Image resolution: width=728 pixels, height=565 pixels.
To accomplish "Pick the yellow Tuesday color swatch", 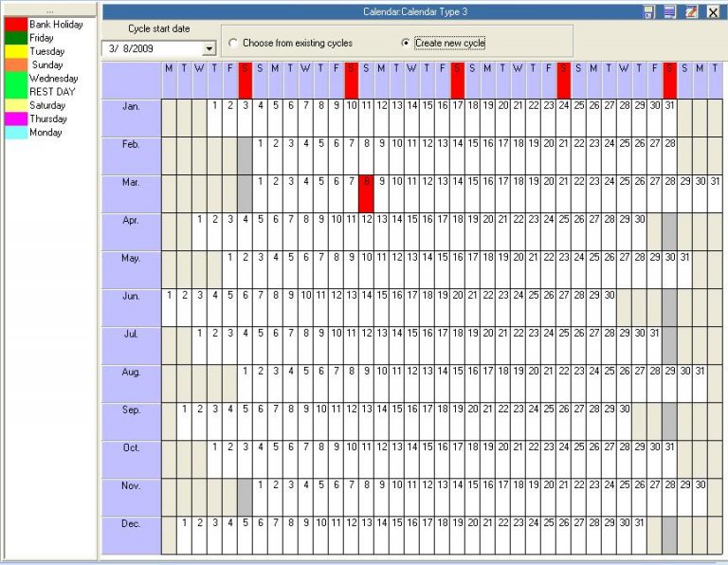I will [16, 51].
